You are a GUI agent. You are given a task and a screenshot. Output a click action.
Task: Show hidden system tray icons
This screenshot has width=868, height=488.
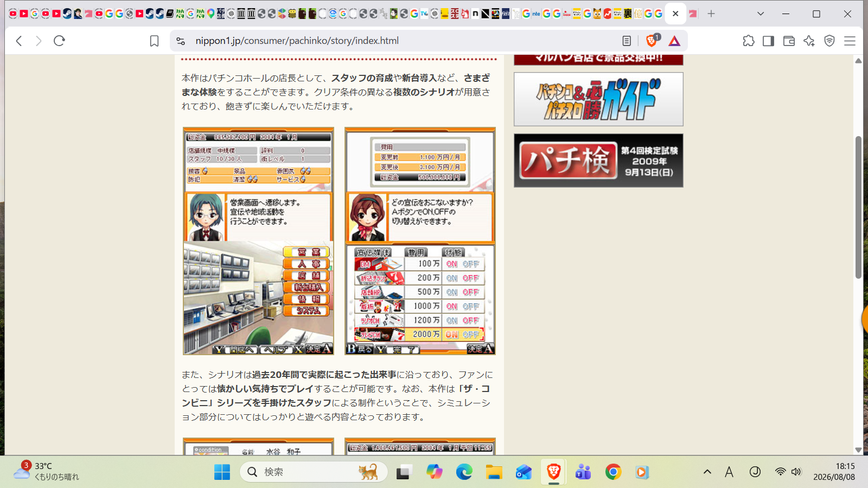(707, 472)
